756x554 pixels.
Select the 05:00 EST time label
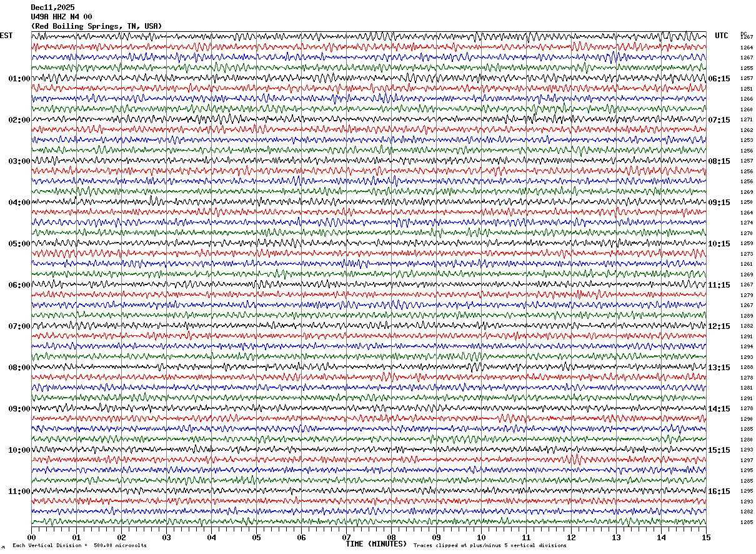coord(19,244)
